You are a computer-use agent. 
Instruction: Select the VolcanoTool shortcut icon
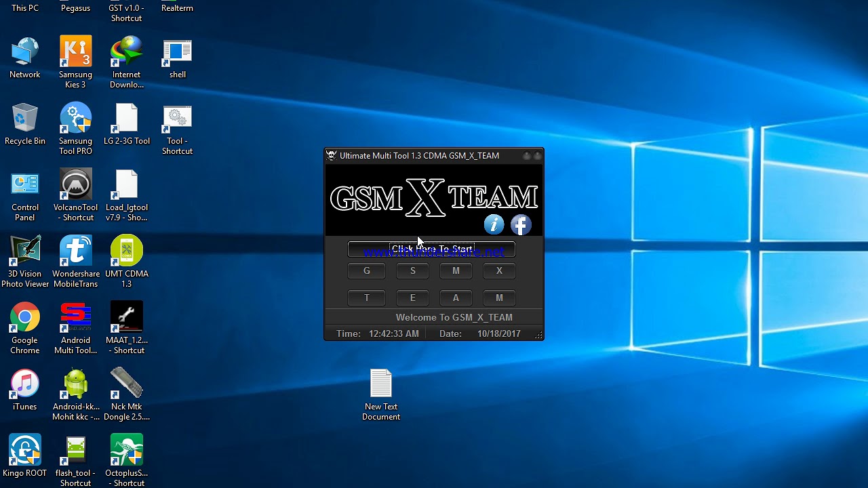[x=75, y=195]
